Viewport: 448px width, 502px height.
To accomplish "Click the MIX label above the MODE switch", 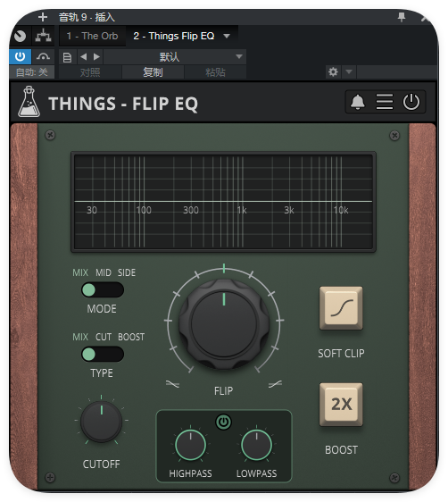I will point(80,272).
